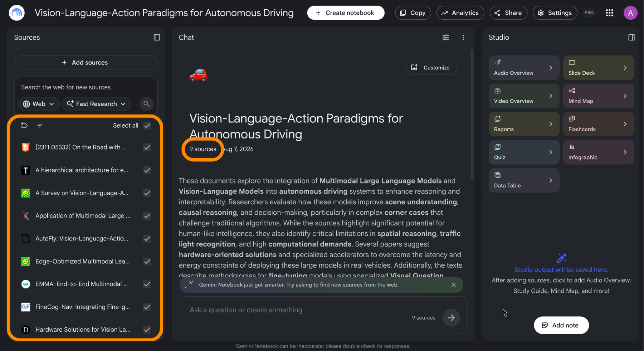Open the Google apps grid icon

[610, 13]
